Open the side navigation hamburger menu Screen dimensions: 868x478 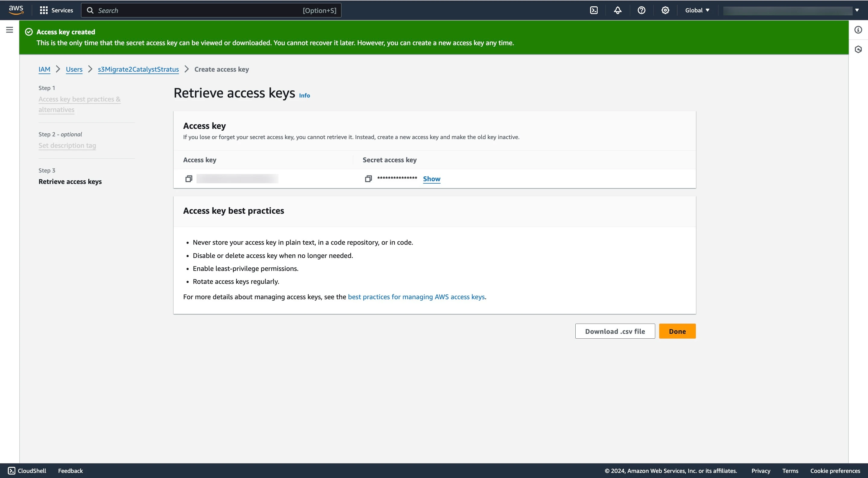click(9, 30)
